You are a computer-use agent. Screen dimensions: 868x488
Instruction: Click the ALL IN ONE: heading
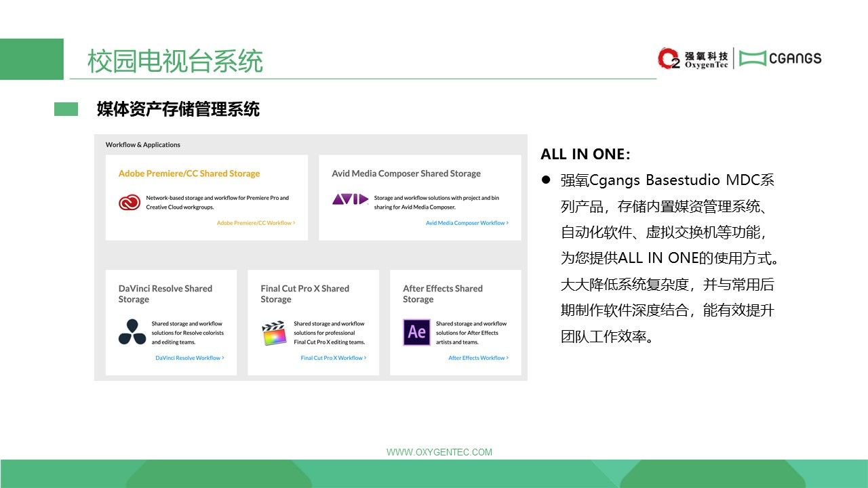coord(585,155)
